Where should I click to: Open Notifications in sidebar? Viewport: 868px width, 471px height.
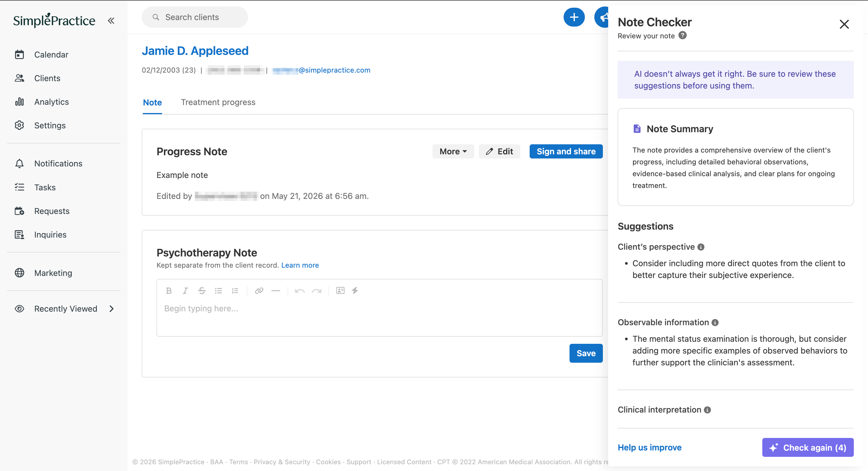point(58,163)
